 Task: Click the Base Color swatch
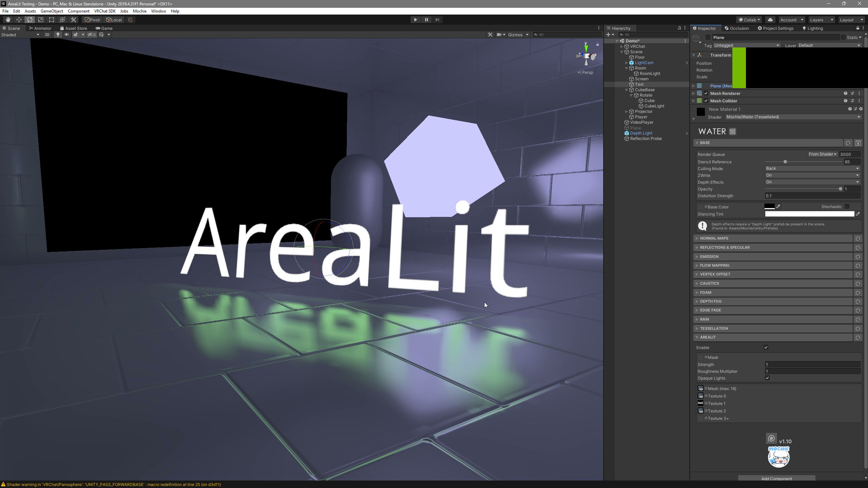(770, 206)
